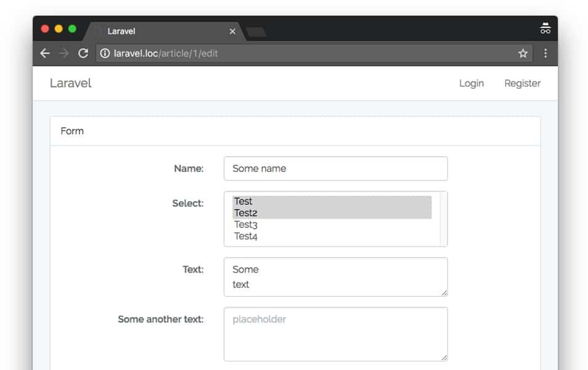Click the Name field containing Some name
This screenshot has height=370, width=588.
click(335, 168)
